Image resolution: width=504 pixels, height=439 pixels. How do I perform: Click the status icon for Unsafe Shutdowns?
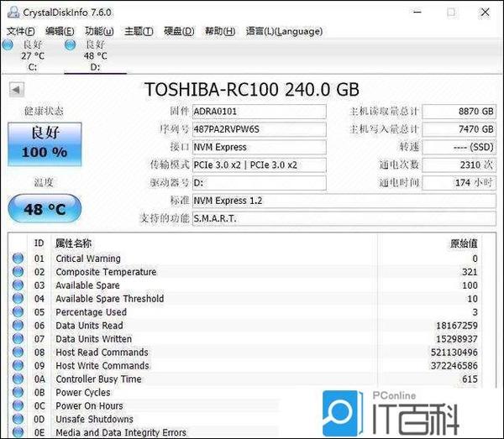[18, 419]
